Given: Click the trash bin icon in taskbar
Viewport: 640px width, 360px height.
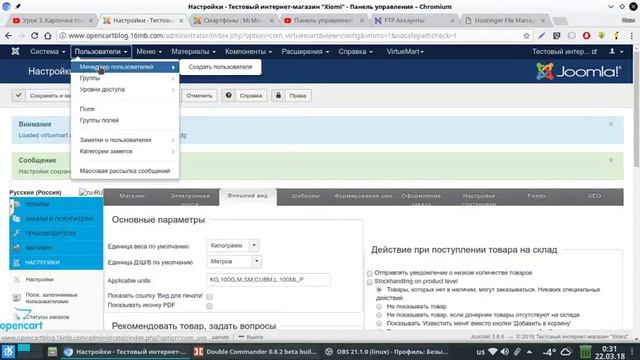Looking at the screenshot, I should coord(585,351).
